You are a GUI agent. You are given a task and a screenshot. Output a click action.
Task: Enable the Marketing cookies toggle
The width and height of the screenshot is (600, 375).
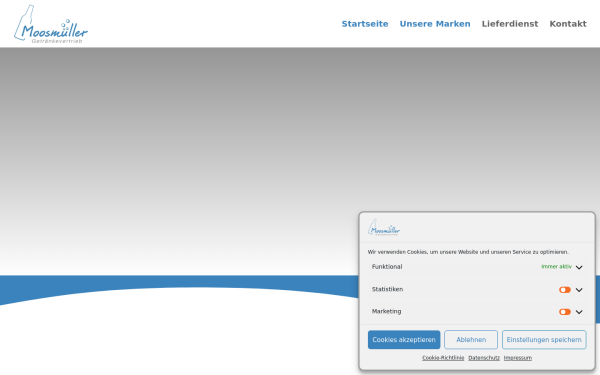(x=565, y=312)
